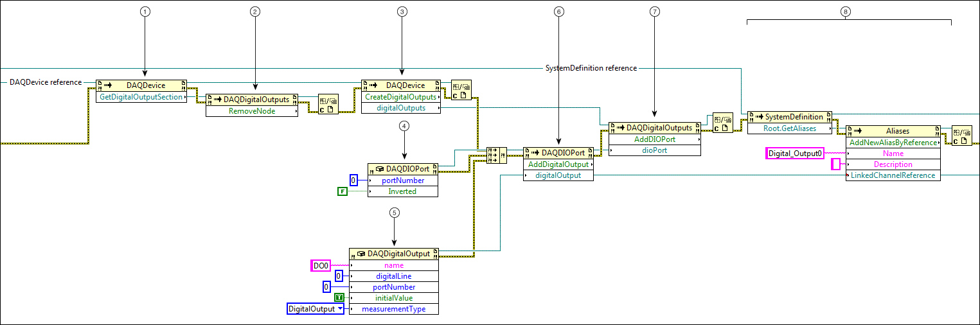The height and width of the screenshot is (325, 980).
Task: Click the DO0 name string constant
Action: click(320, 265)
